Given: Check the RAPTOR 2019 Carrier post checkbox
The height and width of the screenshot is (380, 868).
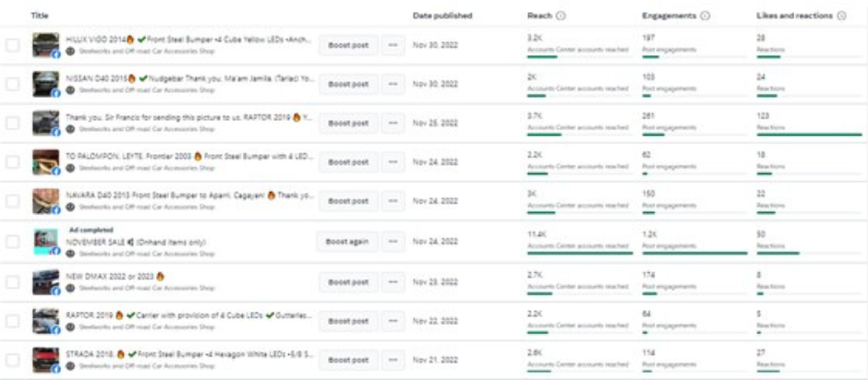Looking at the screenshot, I should pyautogui.click(x=13, y=321).
